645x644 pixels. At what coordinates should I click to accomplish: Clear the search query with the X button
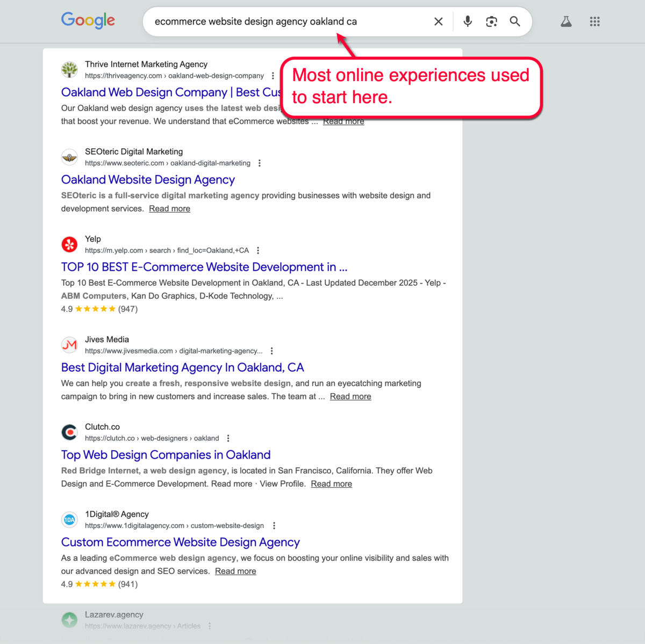click(438, 21)
